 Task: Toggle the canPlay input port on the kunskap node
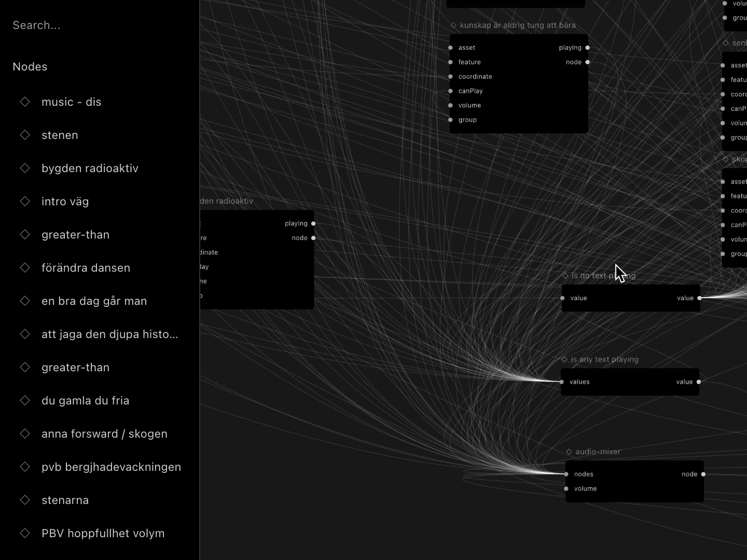(x=450, y=91)
